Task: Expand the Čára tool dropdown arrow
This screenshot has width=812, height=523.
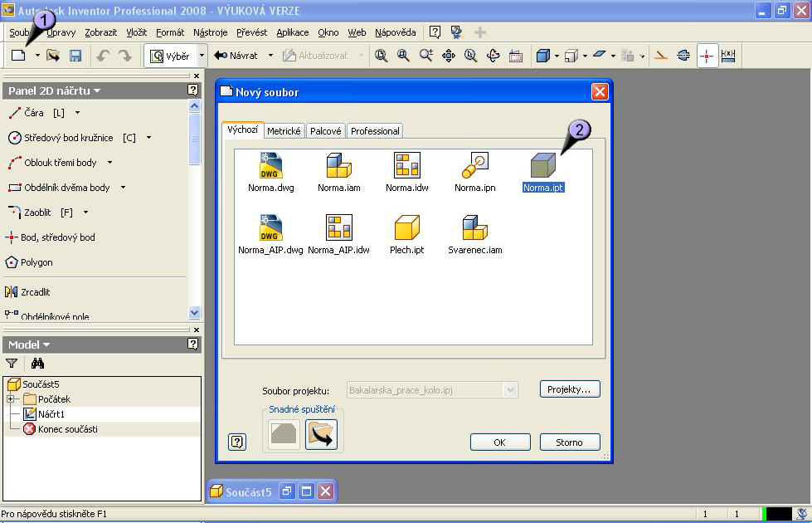Action: coord(78,112)
